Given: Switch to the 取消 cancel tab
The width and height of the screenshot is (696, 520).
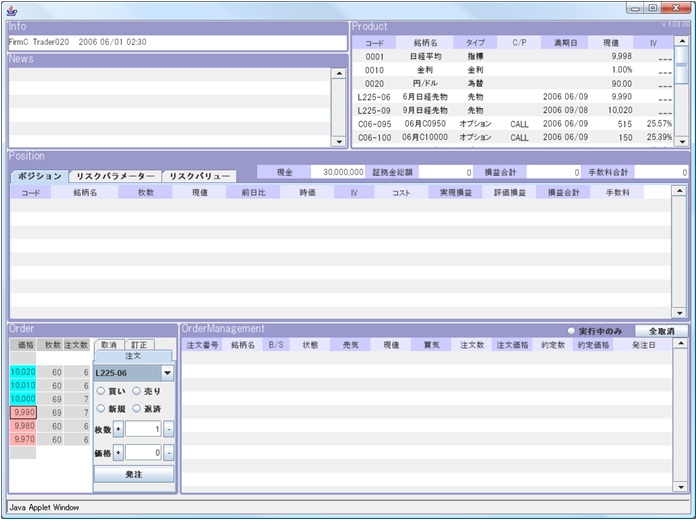Looking at the screenshot, I should 109,345.
